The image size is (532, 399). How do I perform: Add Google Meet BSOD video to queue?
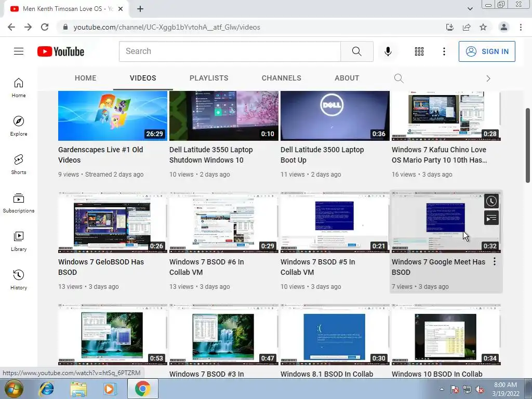tap(491, 218)
